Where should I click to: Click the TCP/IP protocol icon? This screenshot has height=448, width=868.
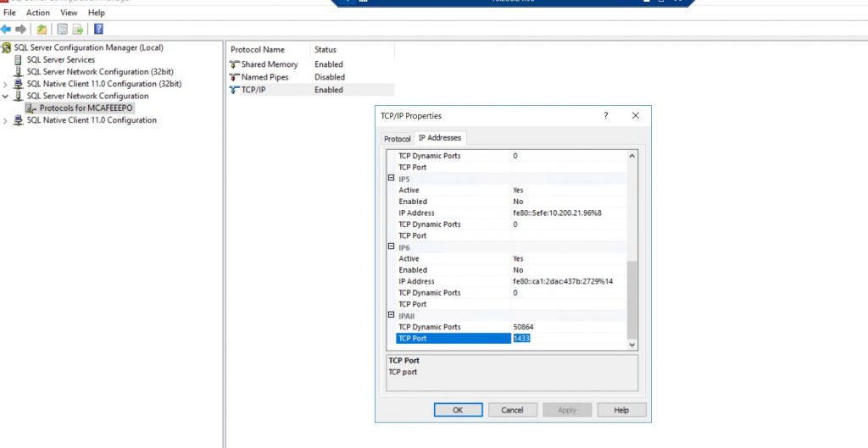[x=235, y=90]
